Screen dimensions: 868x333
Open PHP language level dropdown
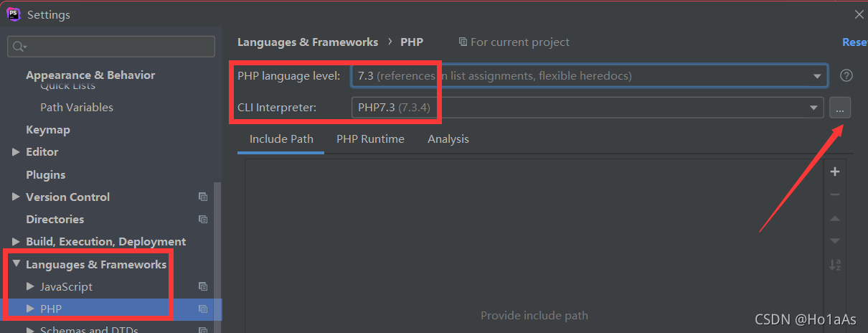[x=817, y=76]
